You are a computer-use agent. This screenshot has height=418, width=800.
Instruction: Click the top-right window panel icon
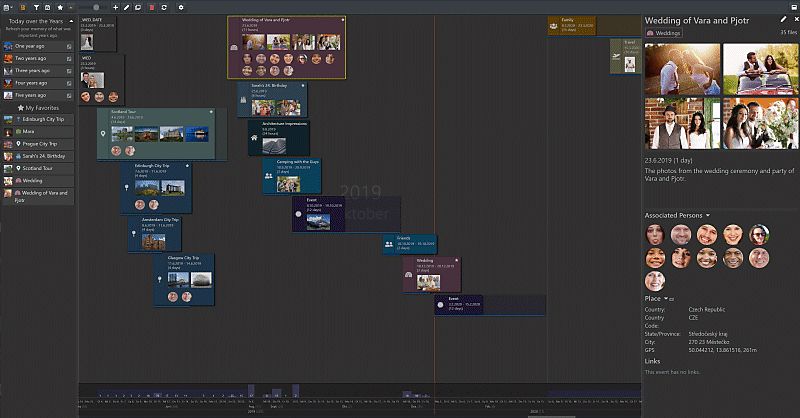coord(794,8)
